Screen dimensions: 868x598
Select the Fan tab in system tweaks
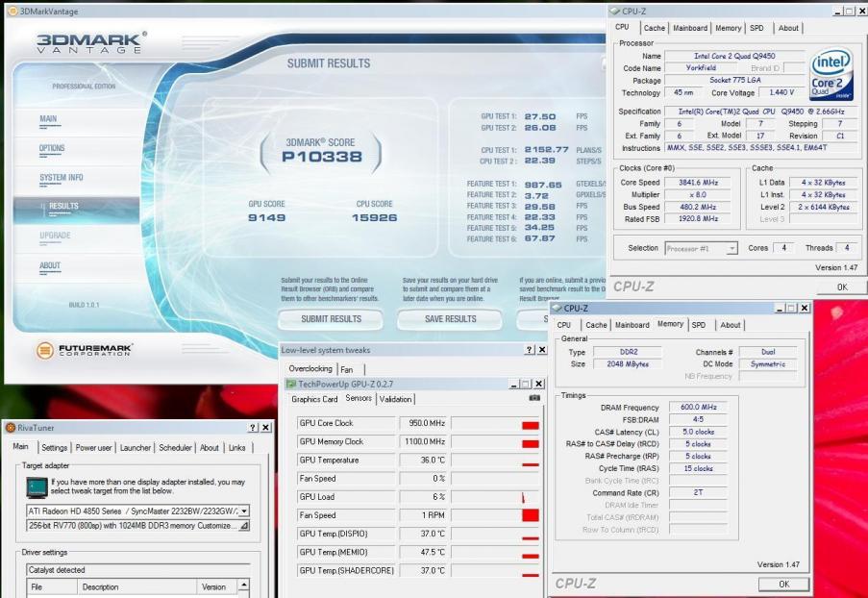click(x=346, y=369)
